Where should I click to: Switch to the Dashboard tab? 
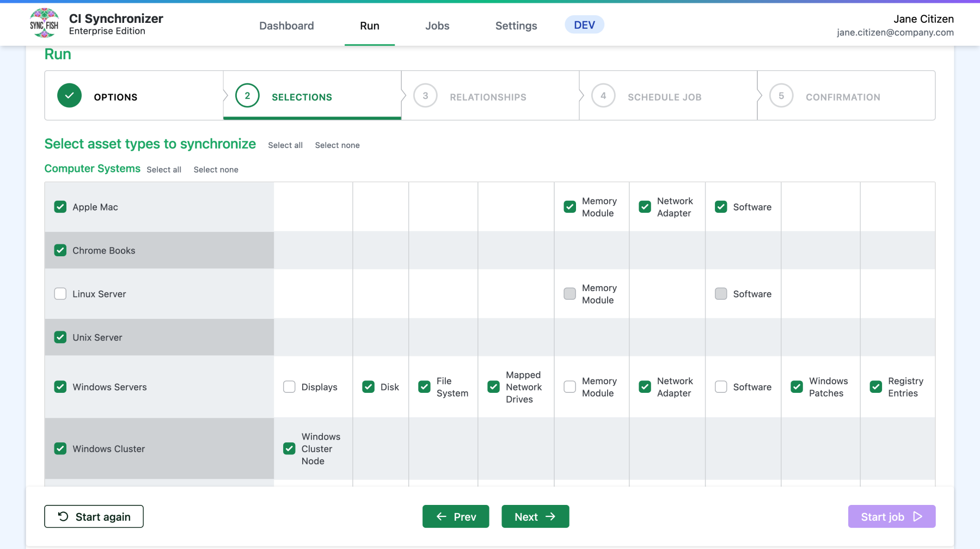(x=286, y=26)
